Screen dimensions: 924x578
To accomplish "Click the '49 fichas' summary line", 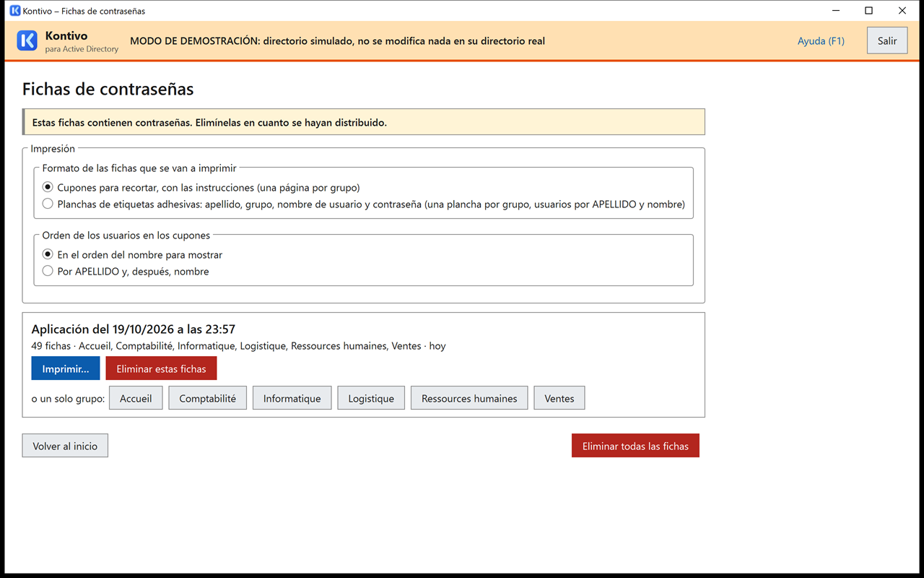I will coord(238,346).
